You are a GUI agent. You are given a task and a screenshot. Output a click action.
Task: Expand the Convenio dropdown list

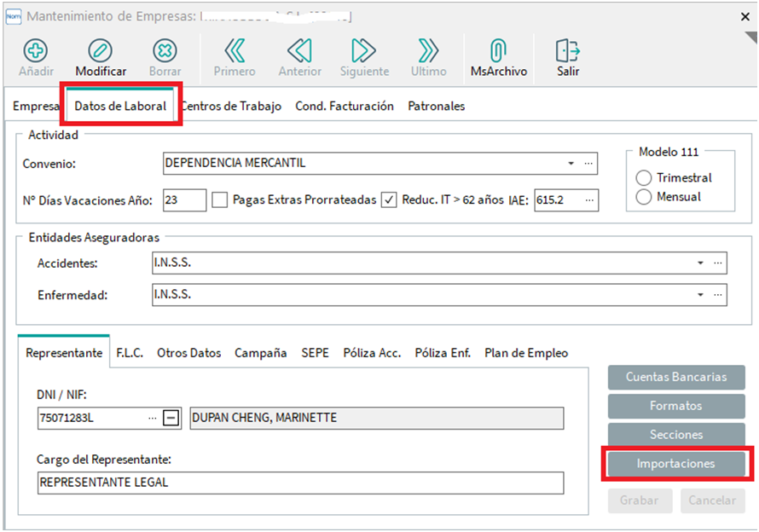coord(571,163)
